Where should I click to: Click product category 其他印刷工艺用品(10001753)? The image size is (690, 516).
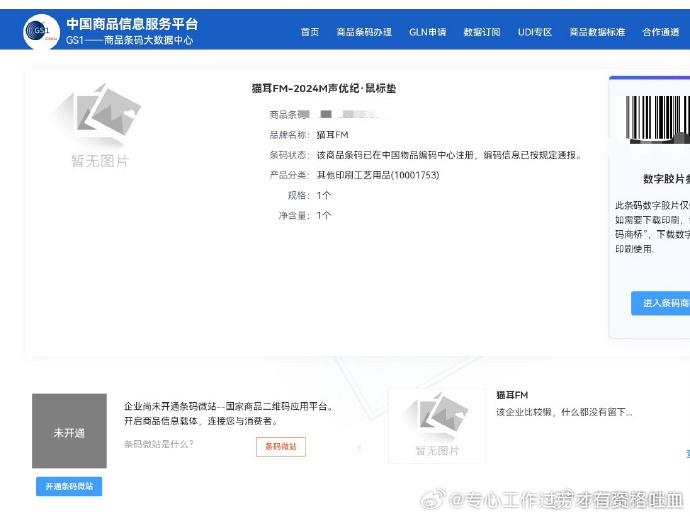378,175
